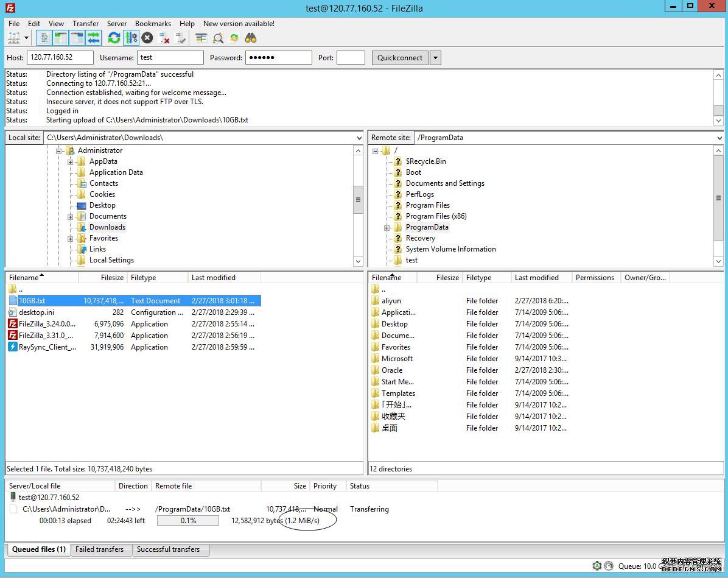
Task: Open the Server menu
Action: point(116,24)
